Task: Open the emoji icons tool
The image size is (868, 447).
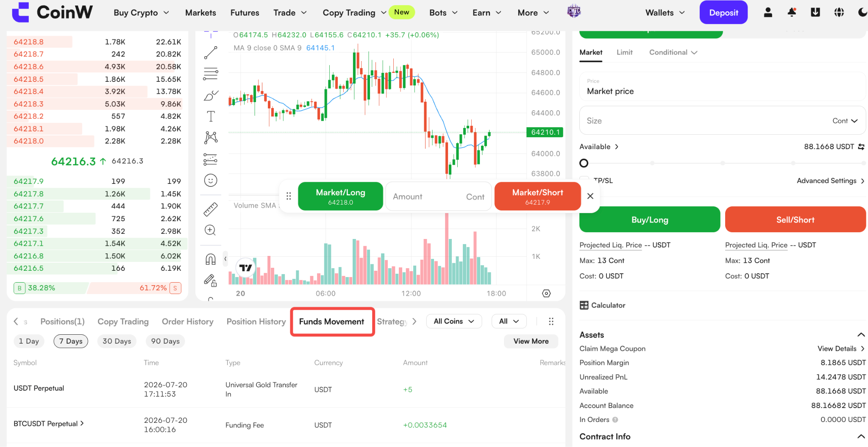Action: click(x=211, y=180)
